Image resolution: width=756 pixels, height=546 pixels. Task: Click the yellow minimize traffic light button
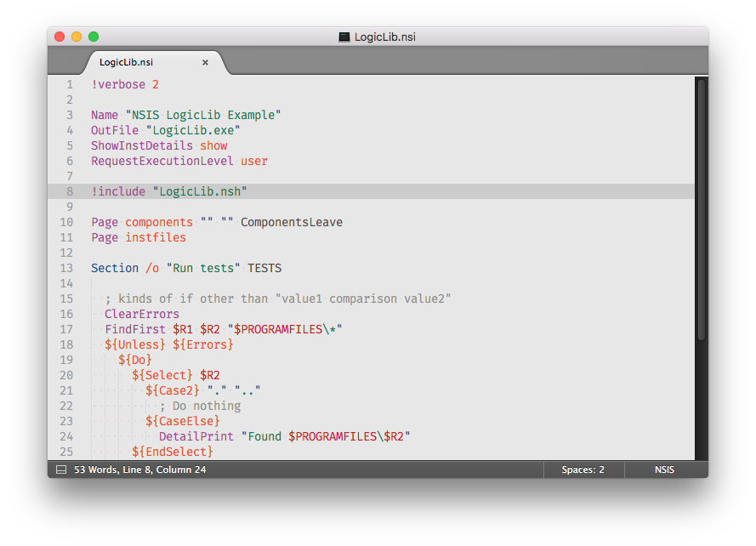pos(77,37)
